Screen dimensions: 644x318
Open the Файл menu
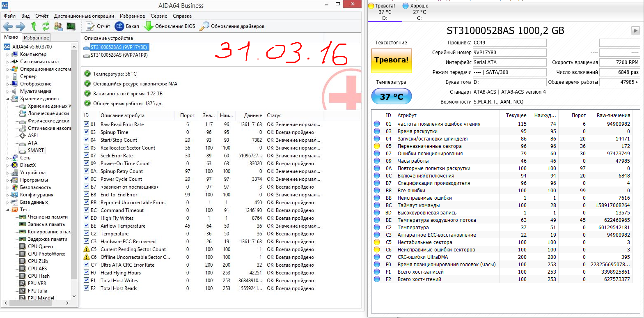(10, 16)
